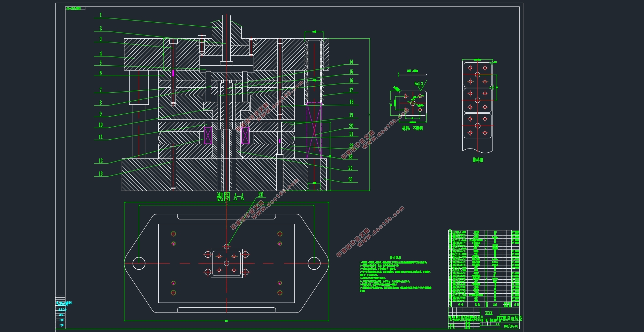This screenshot has height=332, width=644.
Task: Click part callout number 19
Action: pyautogui.click(x=351, y=115)
